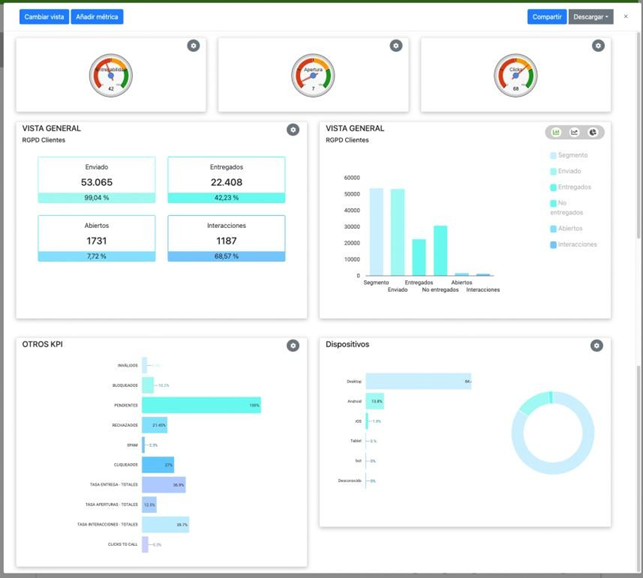643x578 pixels.
Task: Toggle Entregados series in chart legend
Action: point(570,187)
